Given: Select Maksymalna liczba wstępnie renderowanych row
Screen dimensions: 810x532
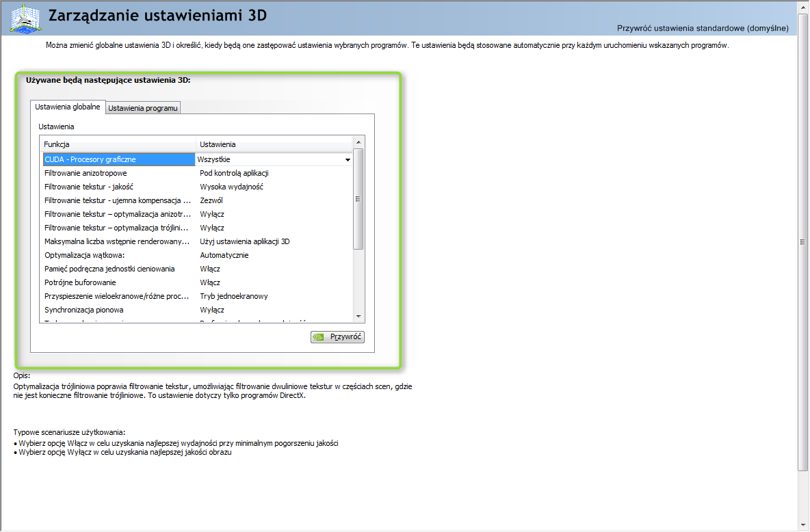Looking at the screenshot, I should pos(197,241).
